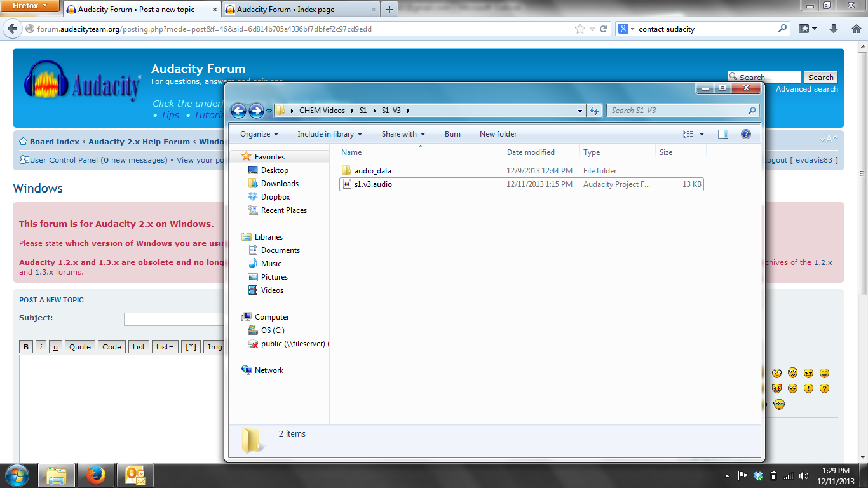
Task: Select Downloads under Favorites
Action: pyautogui.click(x=280, y=184)
